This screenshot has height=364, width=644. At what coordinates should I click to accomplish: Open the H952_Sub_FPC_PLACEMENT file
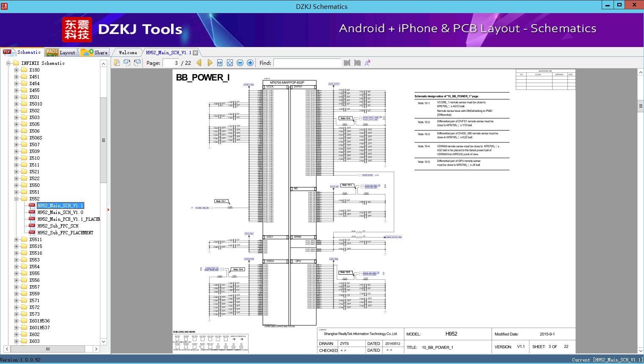click(65, 233)
